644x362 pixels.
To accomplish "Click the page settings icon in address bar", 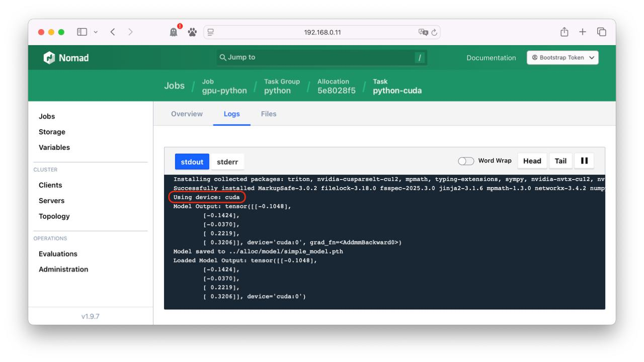I will point(211,32).
